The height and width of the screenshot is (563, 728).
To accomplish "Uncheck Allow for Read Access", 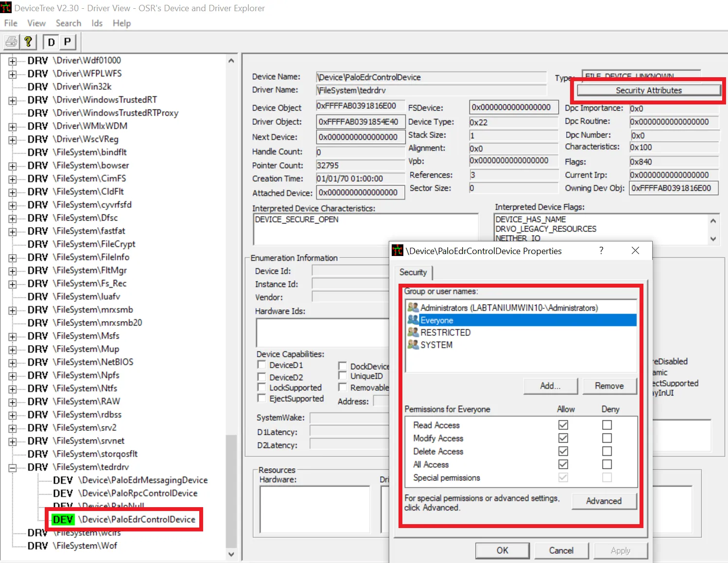I will (x=563, y=425).
